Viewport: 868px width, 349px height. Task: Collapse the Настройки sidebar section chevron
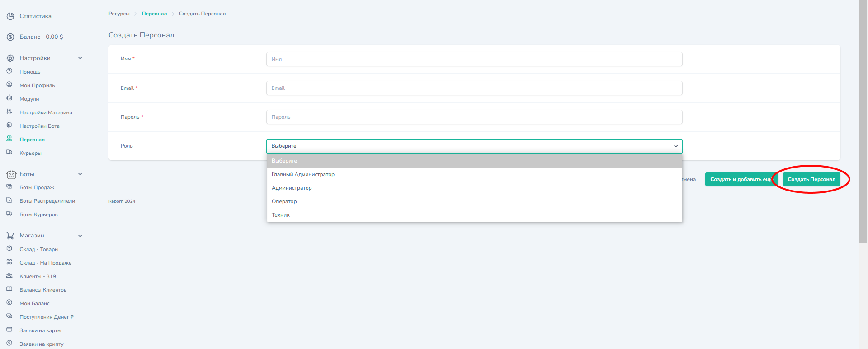tap(80, 58)
